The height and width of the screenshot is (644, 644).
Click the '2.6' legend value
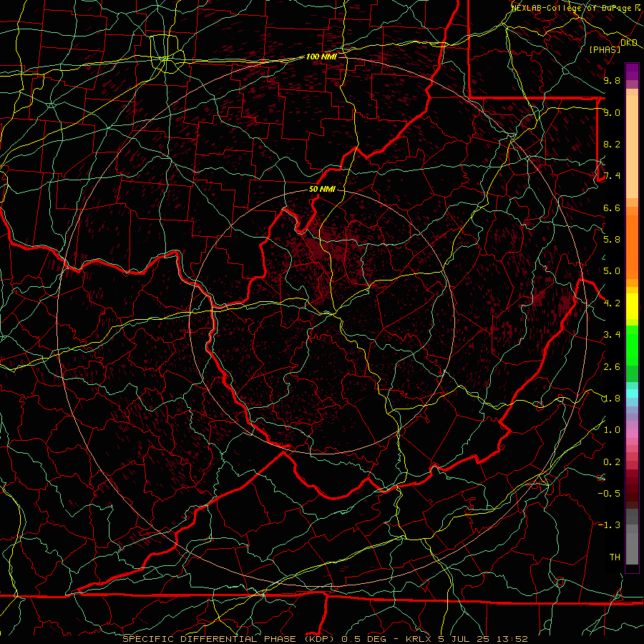pyautogui.click(x=612, y=367)
